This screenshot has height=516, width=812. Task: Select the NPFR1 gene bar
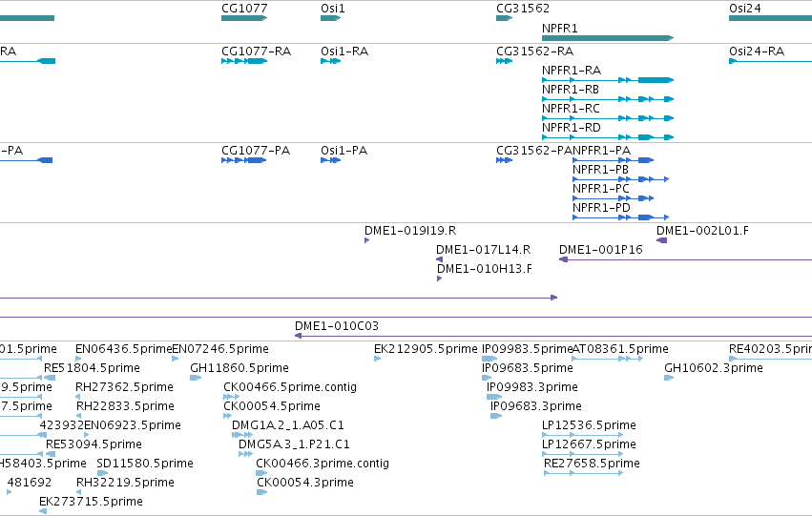coord(608,38)
